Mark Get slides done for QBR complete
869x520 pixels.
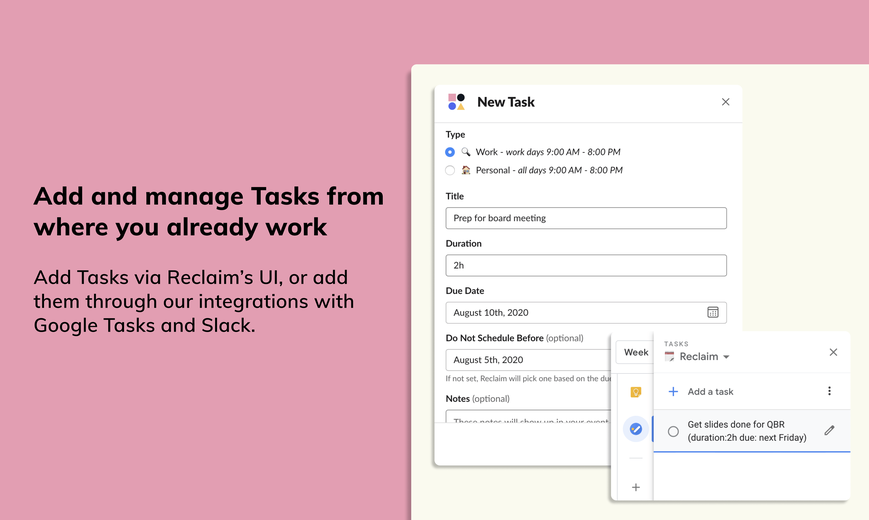[673, 431]
